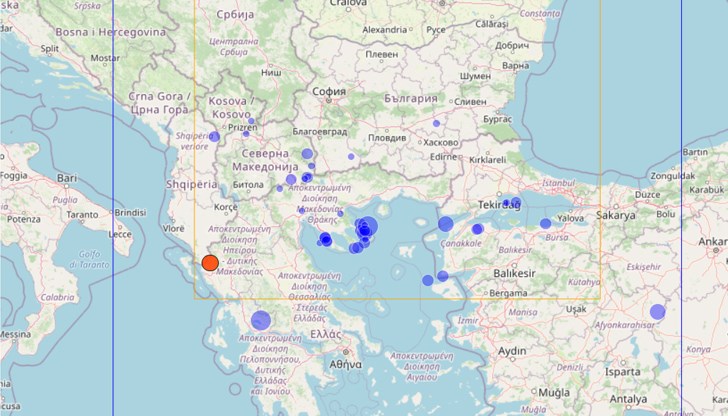728x416 pixels.
Task: Select the blue marker northwest of Хасково
Action: [x=436, y=123]
